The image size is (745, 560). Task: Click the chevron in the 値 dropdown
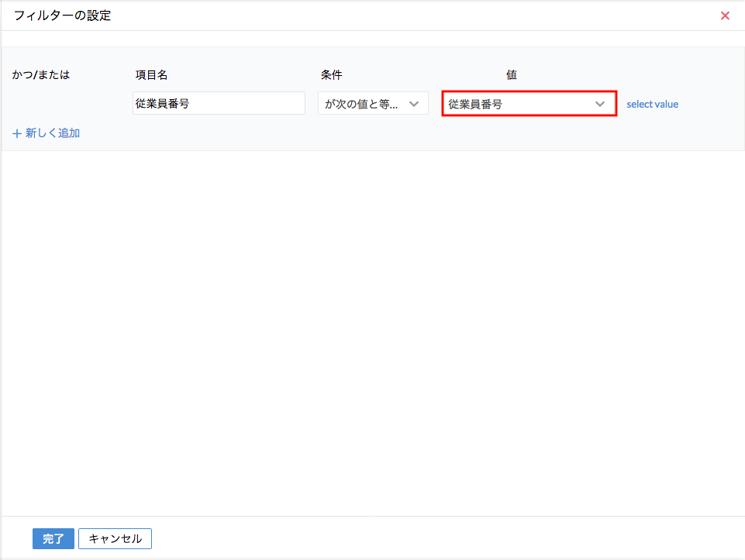[599, 104]
